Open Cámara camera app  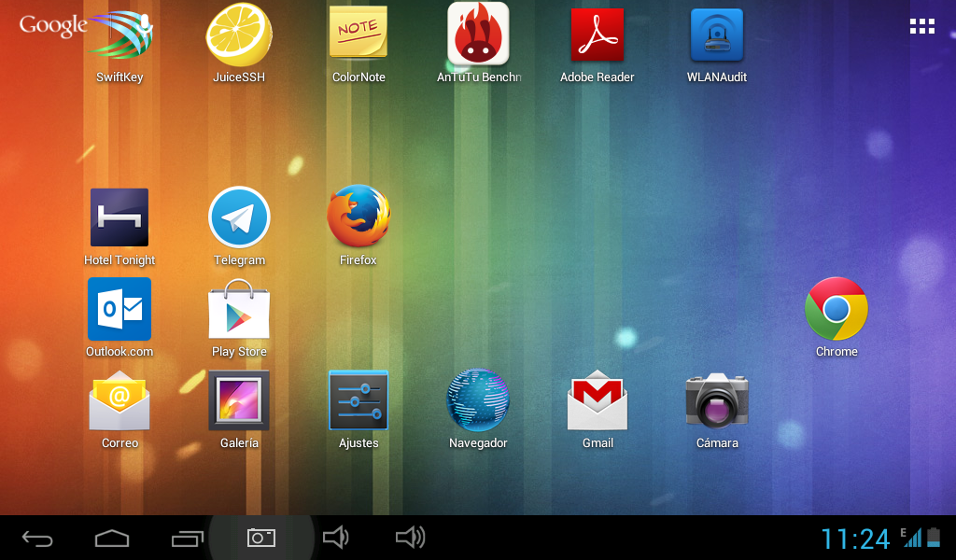pyautogui.click(x=717, y=410)
